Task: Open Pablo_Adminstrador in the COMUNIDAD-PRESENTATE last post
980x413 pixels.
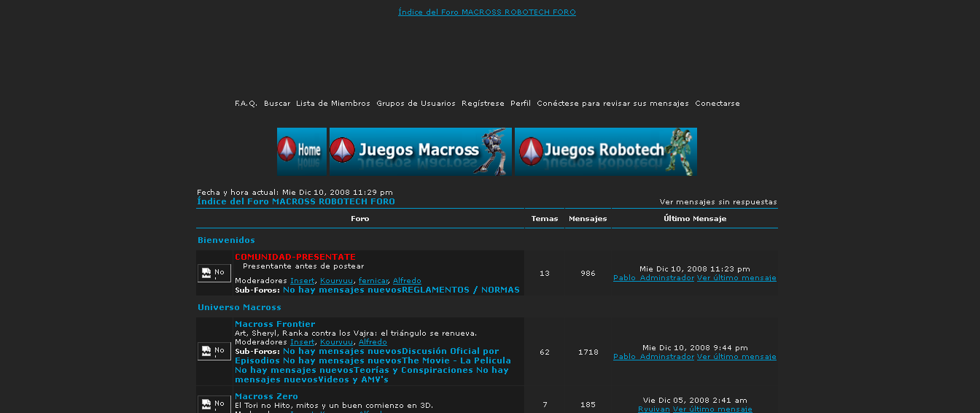Action: [653, 278]
